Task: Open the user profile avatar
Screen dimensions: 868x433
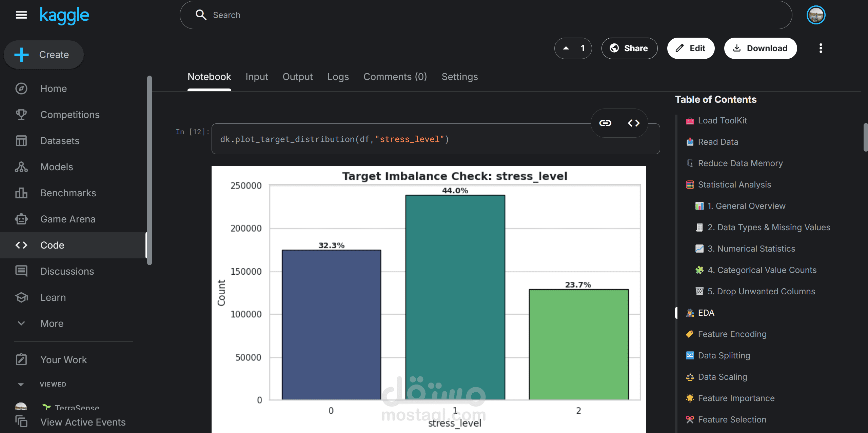Action: [x=815, y=15]
